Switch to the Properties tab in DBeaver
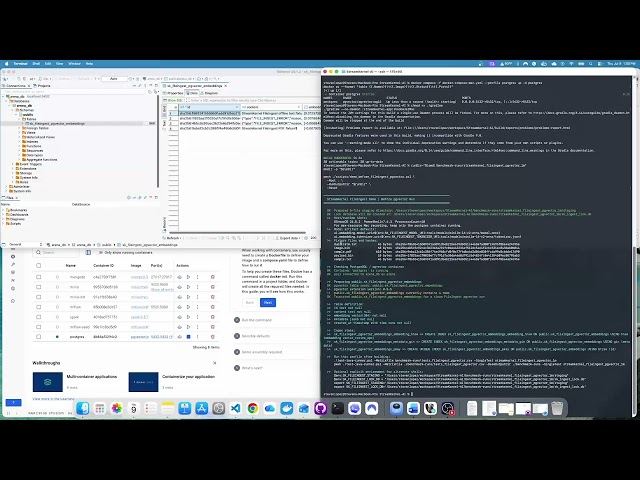 click(x=173, y=93)
